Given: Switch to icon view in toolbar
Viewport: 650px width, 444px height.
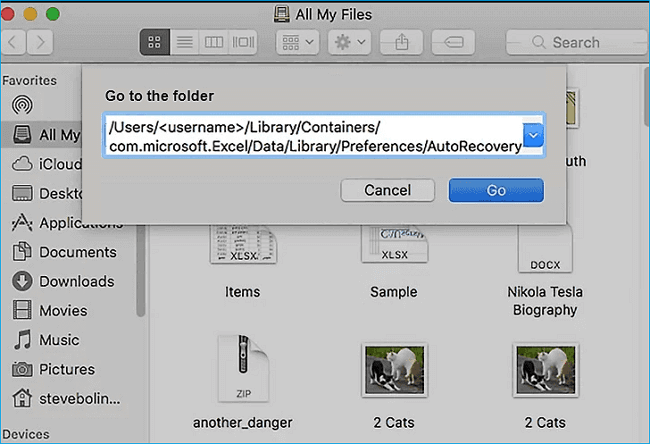Looking at the screenshot, I should click(x=154, y=43).
